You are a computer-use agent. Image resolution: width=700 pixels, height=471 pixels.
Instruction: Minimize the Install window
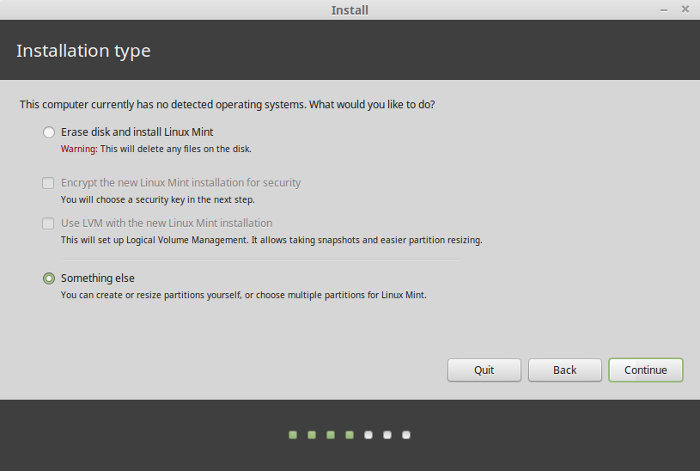click(x=664, y=9)
